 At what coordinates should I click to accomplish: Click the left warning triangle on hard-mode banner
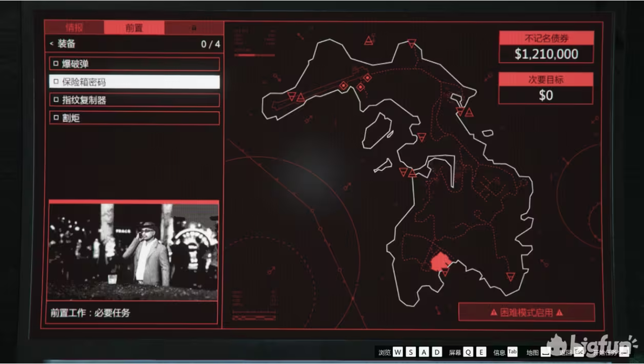click(x=494, y=312)
